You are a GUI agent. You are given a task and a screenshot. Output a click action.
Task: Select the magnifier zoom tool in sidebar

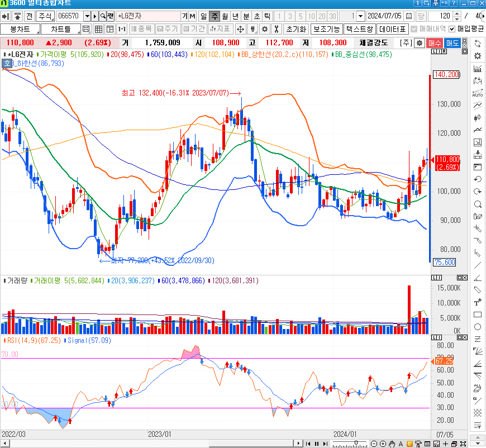coord(478,204)
